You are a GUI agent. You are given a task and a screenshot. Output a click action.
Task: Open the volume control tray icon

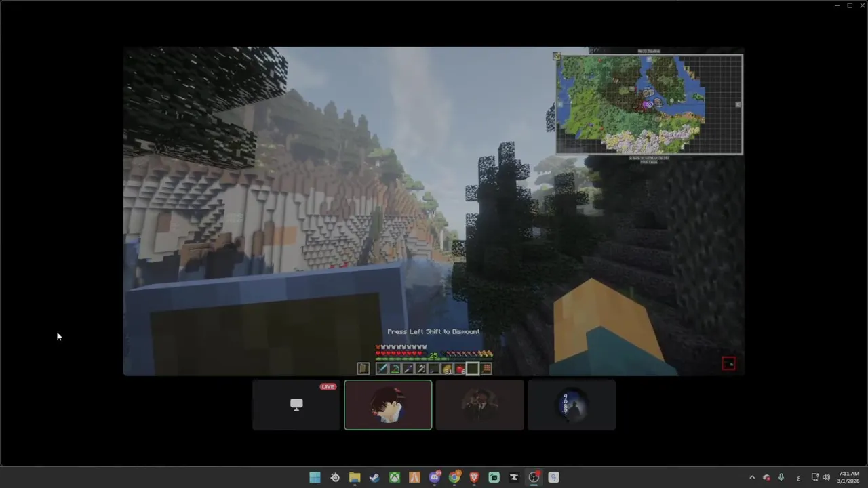826,477
